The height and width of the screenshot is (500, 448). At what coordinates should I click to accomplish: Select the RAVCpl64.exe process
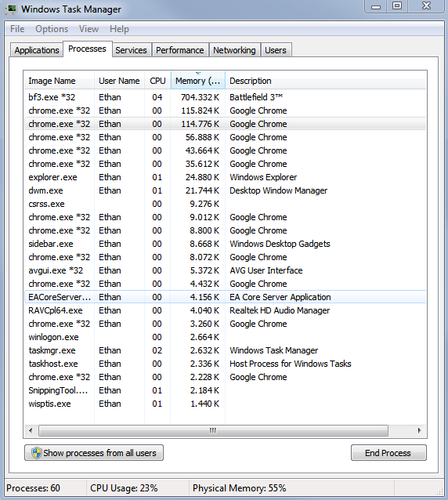(225, 310)
